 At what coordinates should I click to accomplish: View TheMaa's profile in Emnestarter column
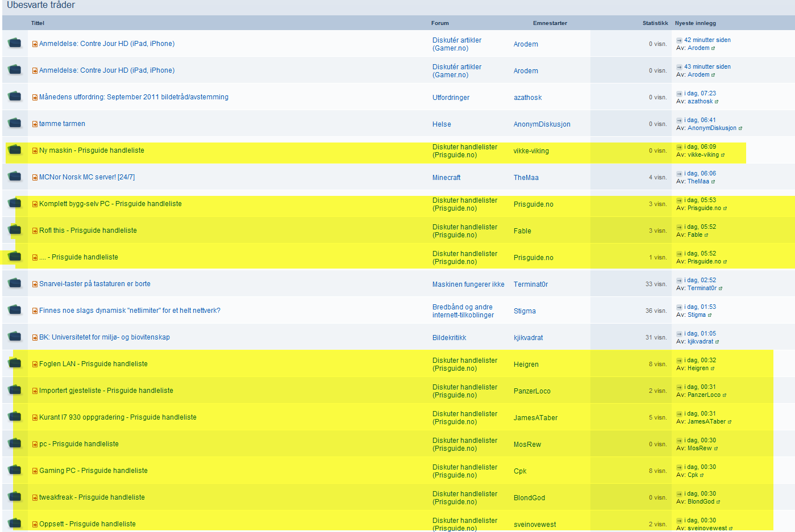526,178
